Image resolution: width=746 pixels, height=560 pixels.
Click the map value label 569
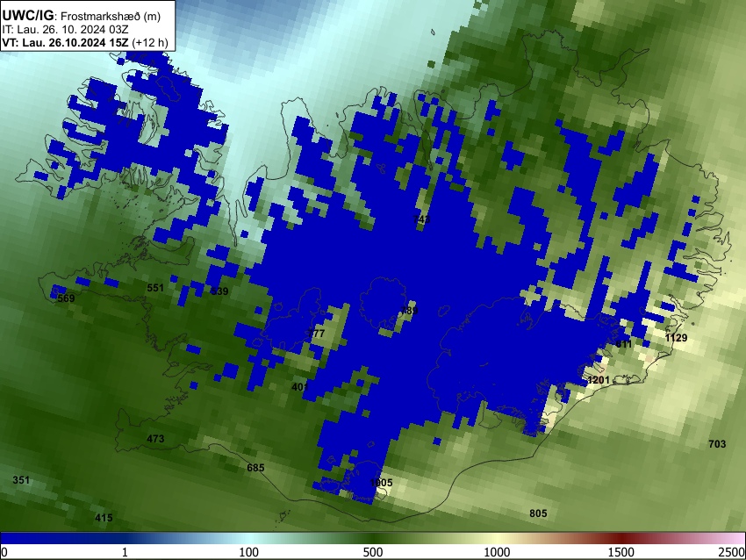(66, 298)
